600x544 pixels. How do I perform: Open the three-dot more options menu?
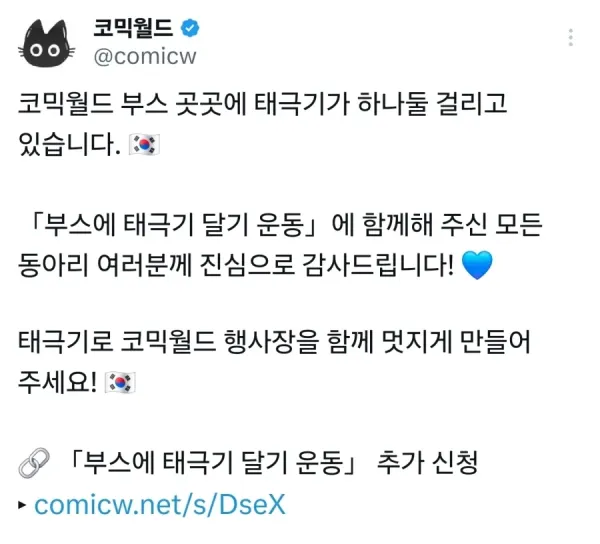(x=571, y=37)
